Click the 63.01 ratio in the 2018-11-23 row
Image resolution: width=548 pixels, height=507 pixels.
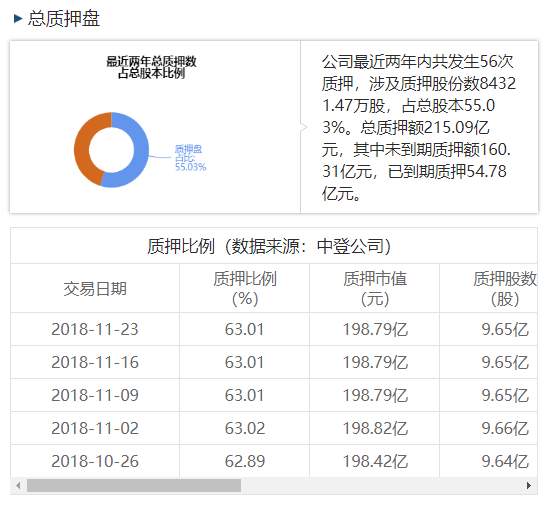(x=244, y=329)
